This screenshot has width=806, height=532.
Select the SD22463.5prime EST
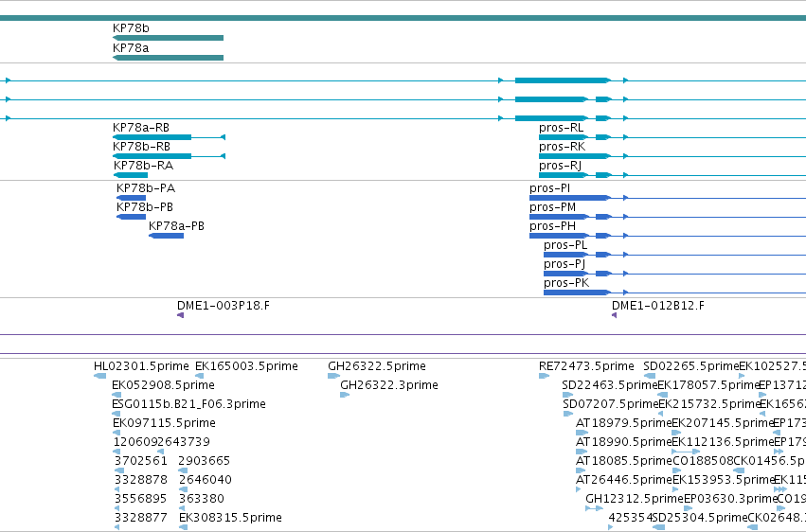(x=567, y=395)
